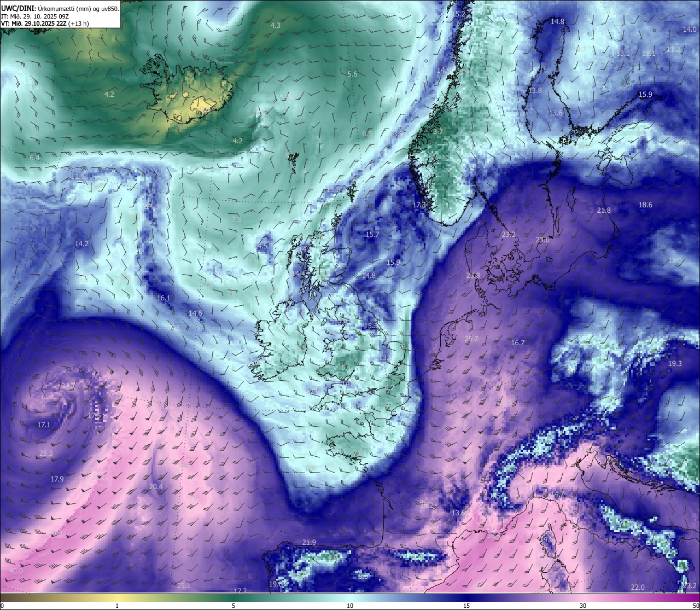
Task: Click the 25.5 value label near the cyclone
Action: pyautogui.click(x=46, y=454)
